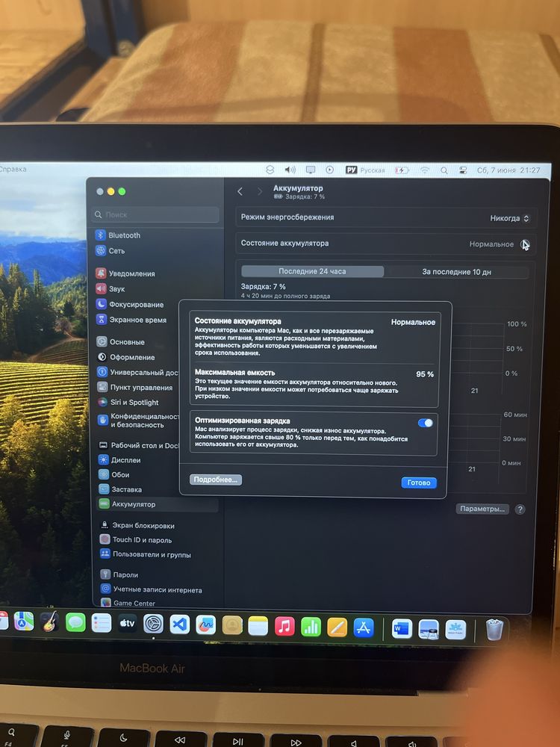
Task: Go forward with the right chevron
Action: coord(260,191)
